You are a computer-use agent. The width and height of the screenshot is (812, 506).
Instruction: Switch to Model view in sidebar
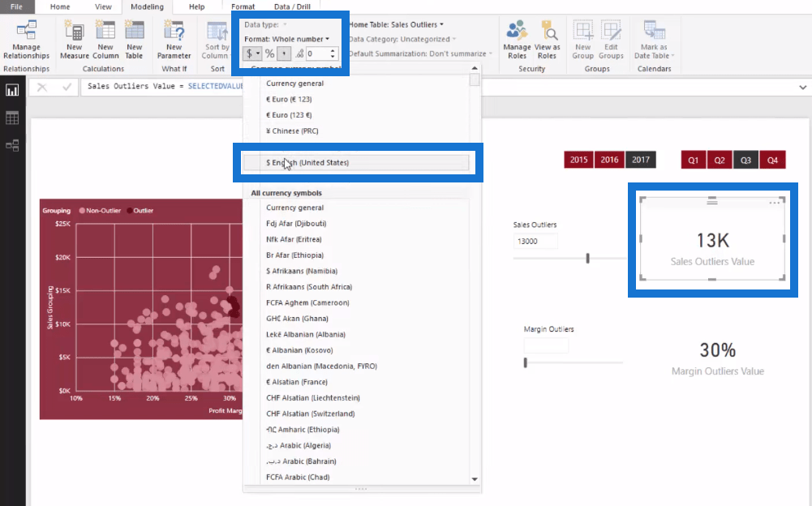(x=12, y=145)
